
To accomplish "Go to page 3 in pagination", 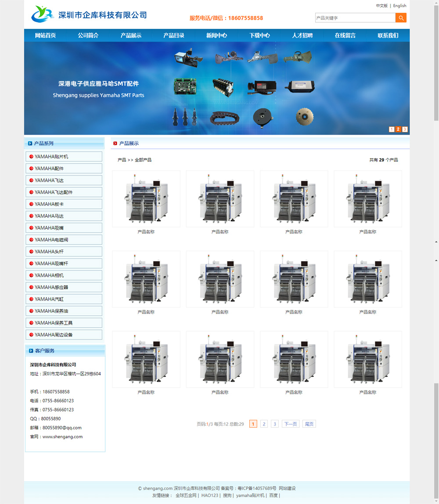I will pos(275,424).
